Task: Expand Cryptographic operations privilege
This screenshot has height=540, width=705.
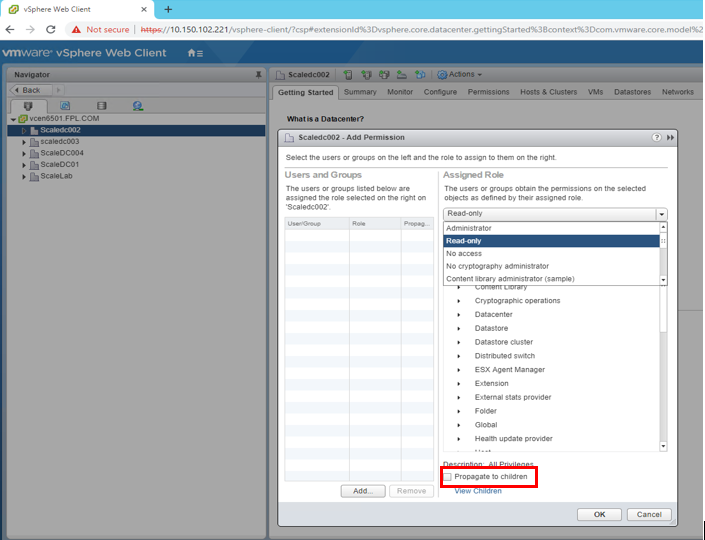Action: point(459,301)
